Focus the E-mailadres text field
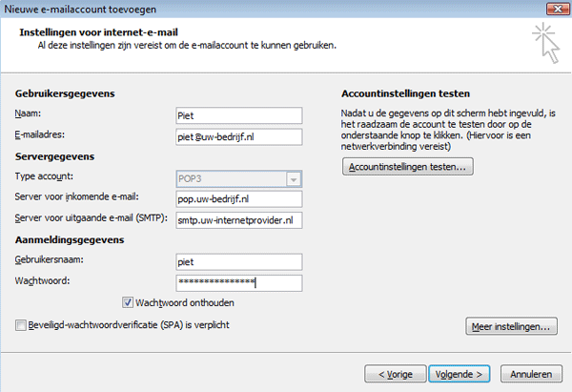The image size is (572, 392). 238,136
